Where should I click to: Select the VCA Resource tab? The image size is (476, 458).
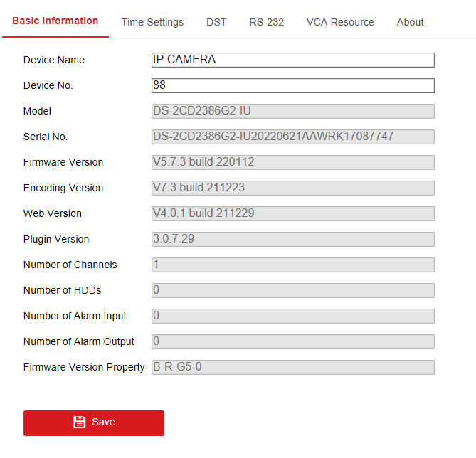[340, 22]
